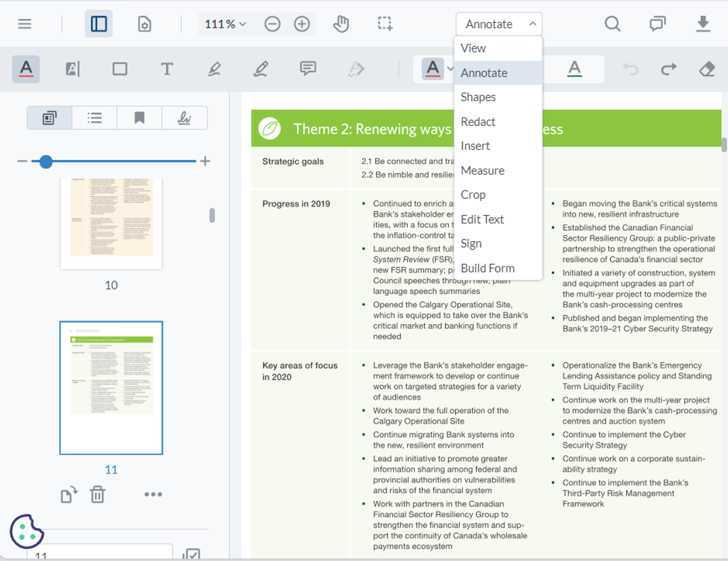
Task: Select the Rectangle annotation tool
Action: [x=120, y=68]
